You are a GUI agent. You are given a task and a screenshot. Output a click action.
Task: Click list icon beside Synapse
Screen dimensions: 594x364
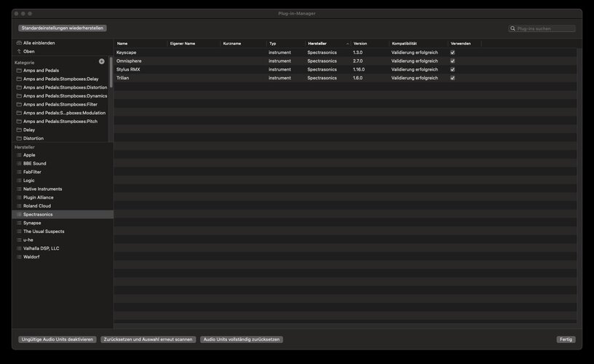pos(19,223)
